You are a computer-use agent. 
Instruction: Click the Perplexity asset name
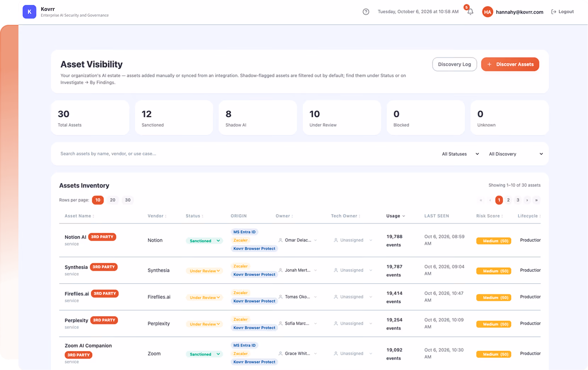pyautogui.click(x=76, y=320)
